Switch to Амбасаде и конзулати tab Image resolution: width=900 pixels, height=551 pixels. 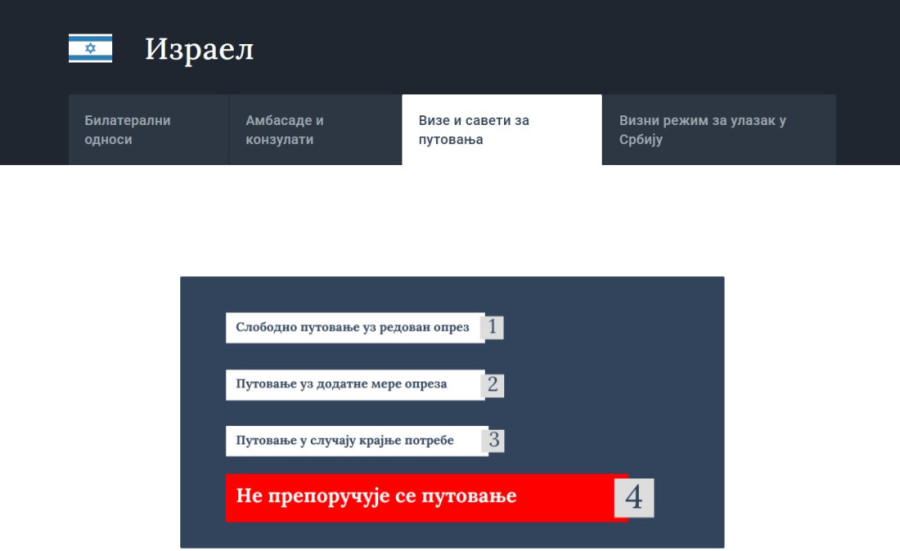click(x=314, y=130)
